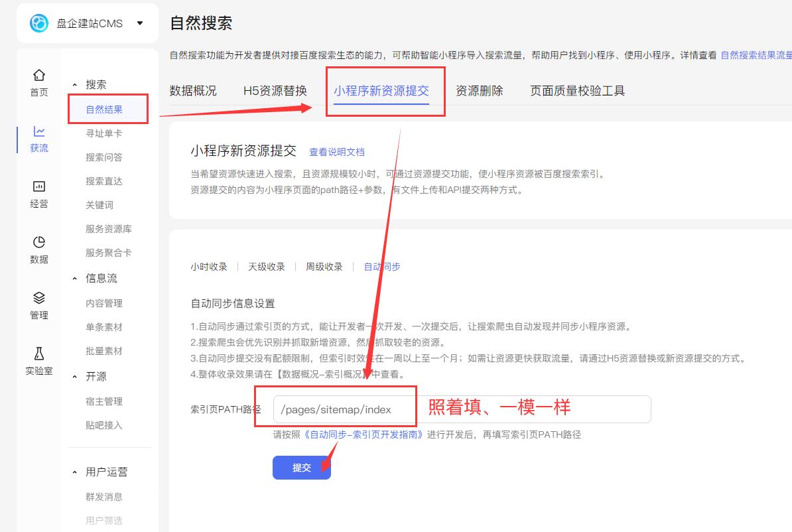Switch to the H5资源替换 tab
792x532 pixels.
(275, 90)
